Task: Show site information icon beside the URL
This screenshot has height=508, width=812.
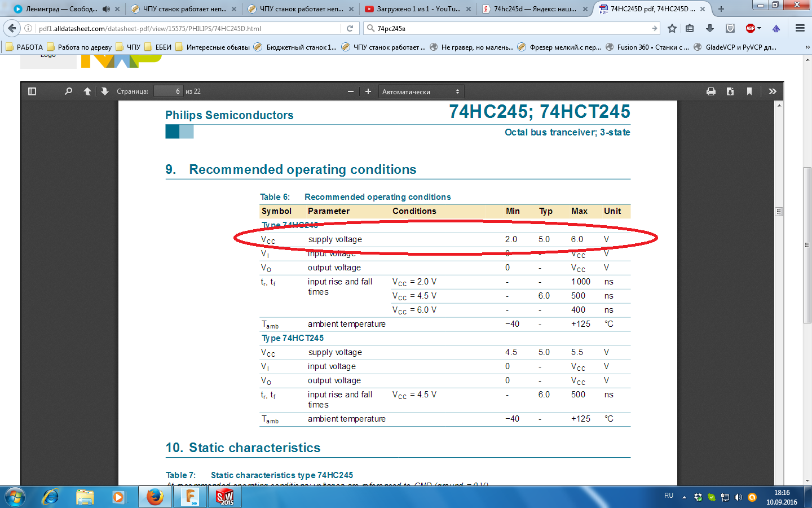Action: [x=28, y=28]
